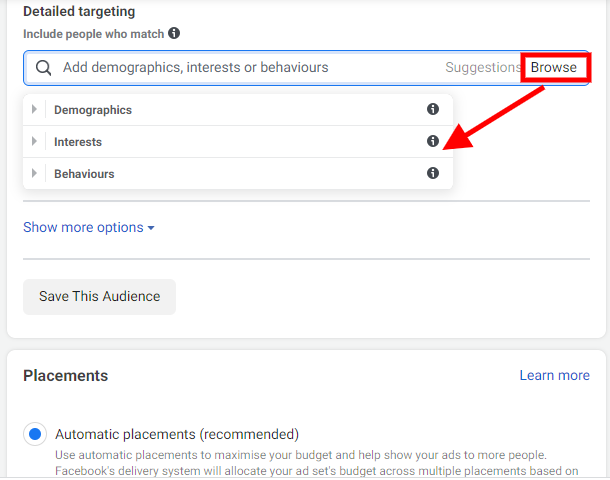Expand the Demographics category arrow

pos(35,110)
